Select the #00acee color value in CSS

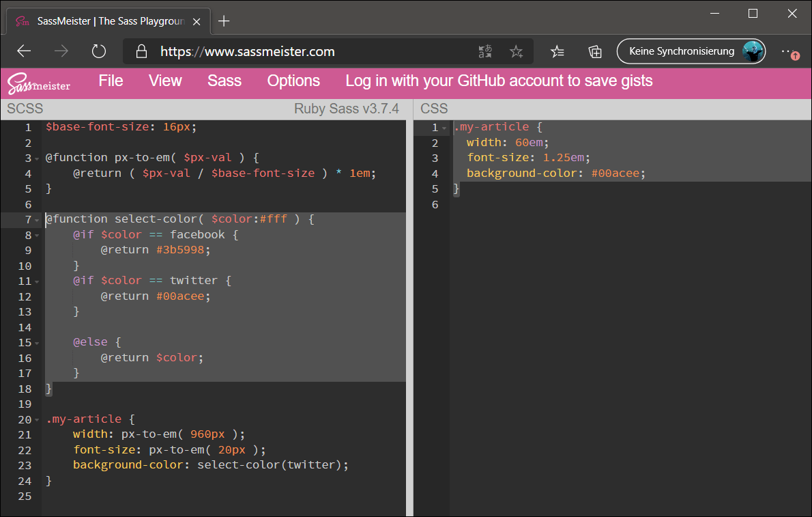point(615,173)
